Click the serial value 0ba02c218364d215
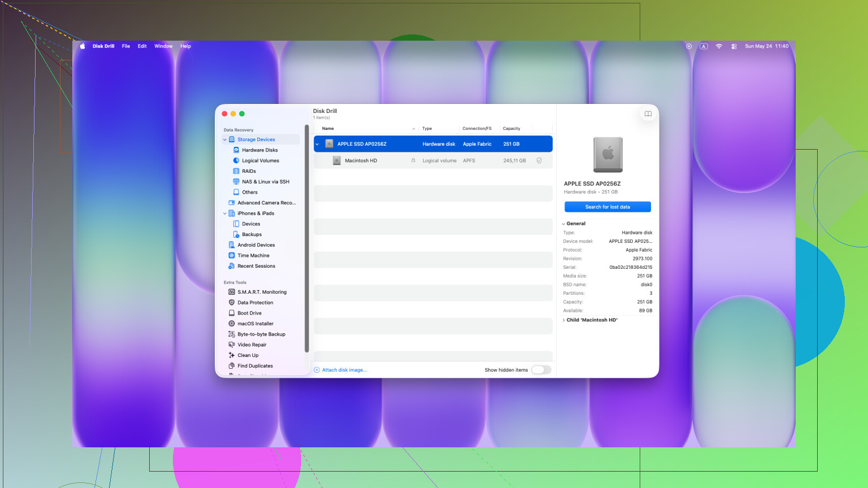Image resolution: width=868 pixels, height=488 pixels. [631, 267]
